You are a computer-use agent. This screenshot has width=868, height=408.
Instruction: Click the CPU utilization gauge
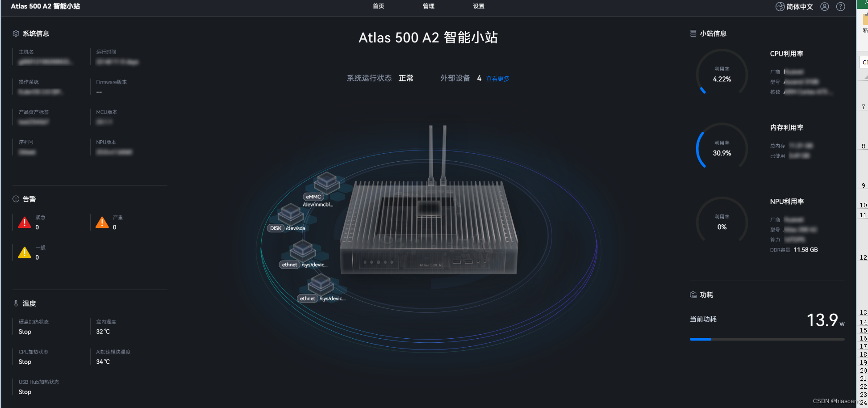722,74
